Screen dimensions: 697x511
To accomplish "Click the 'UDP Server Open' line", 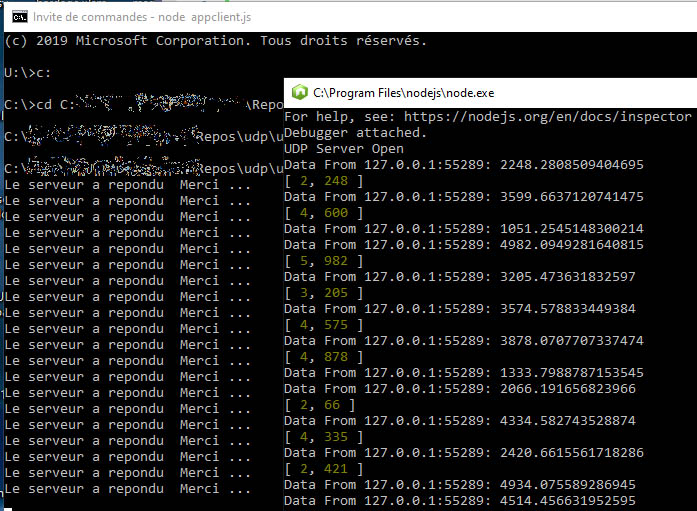I will pos(344,149).
